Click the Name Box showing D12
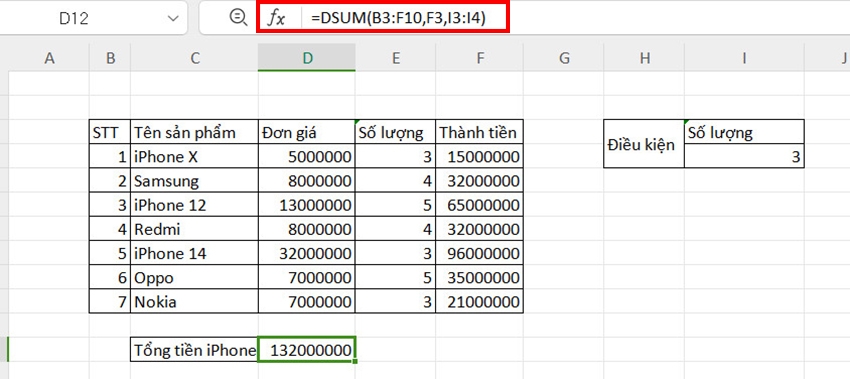 point(74,18)
